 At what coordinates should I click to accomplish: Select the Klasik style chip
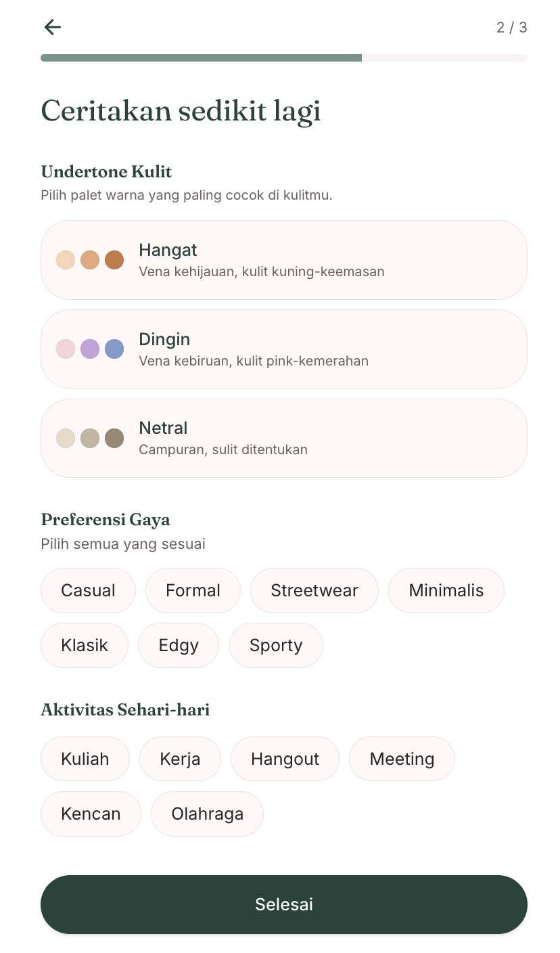tap(85, 645)
